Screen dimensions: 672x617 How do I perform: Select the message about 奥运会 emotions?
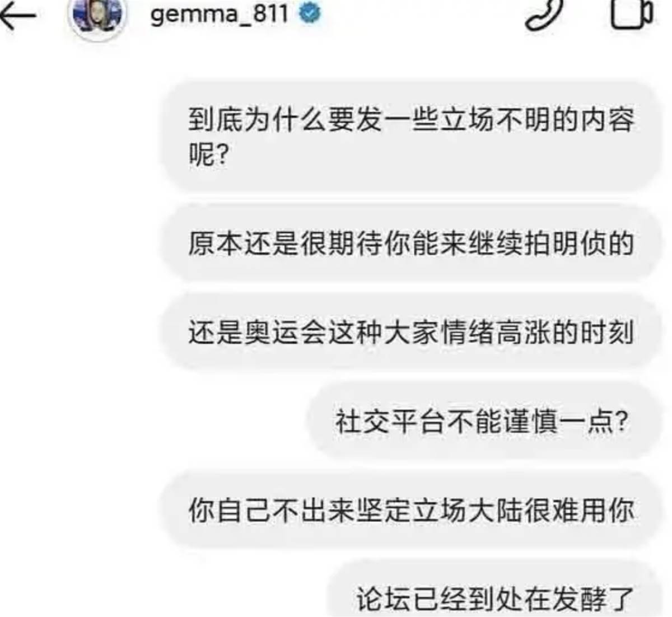tap(412, 333)
